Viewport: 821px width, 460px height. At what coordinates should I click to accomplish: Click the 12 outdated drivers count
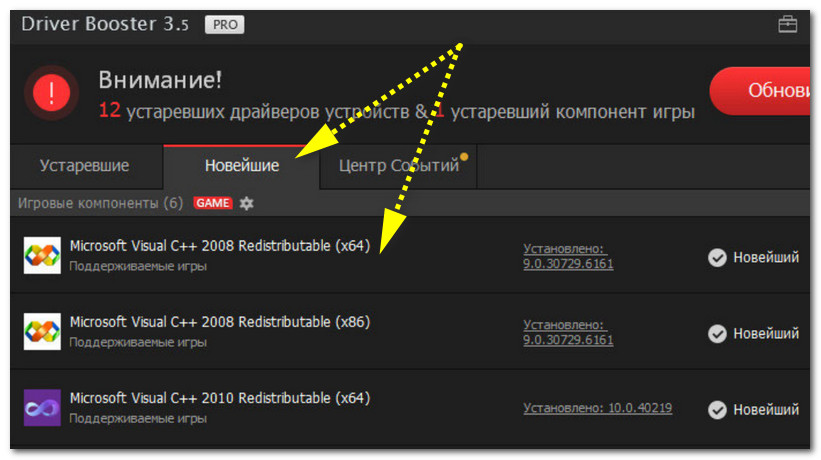click(x=109, y=110)
